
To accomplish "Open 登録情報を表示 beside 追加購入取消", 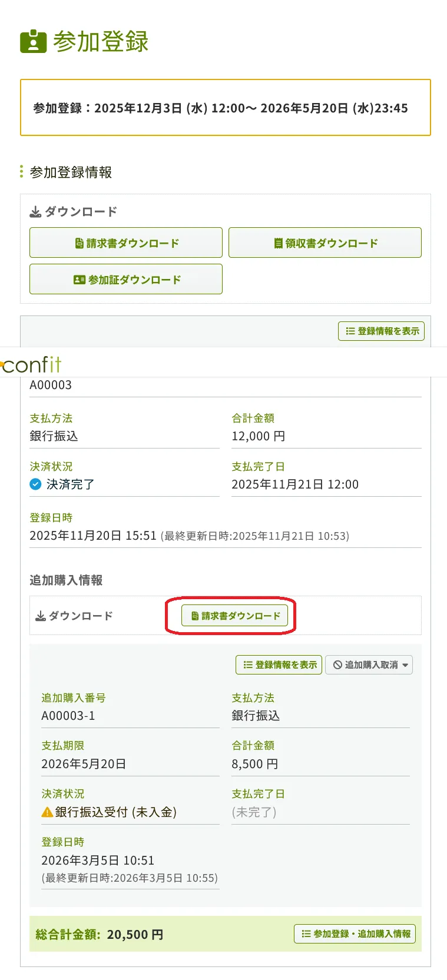I will coord(279,665).
